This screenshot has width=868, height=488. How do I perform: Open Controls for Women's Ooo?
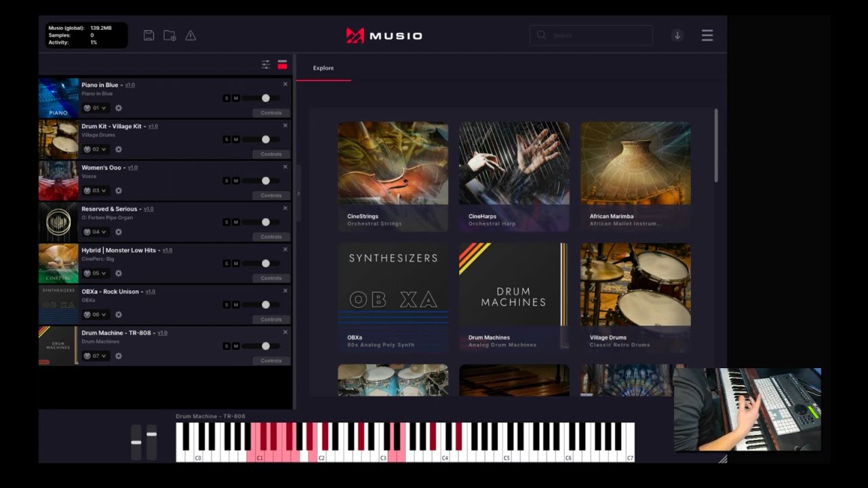271,196
